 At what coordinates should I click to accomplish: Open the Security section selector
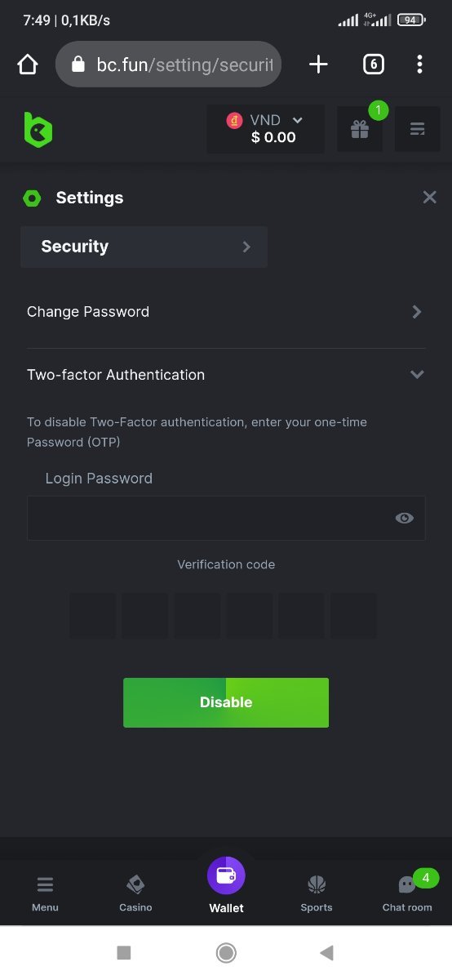(144, 247)
